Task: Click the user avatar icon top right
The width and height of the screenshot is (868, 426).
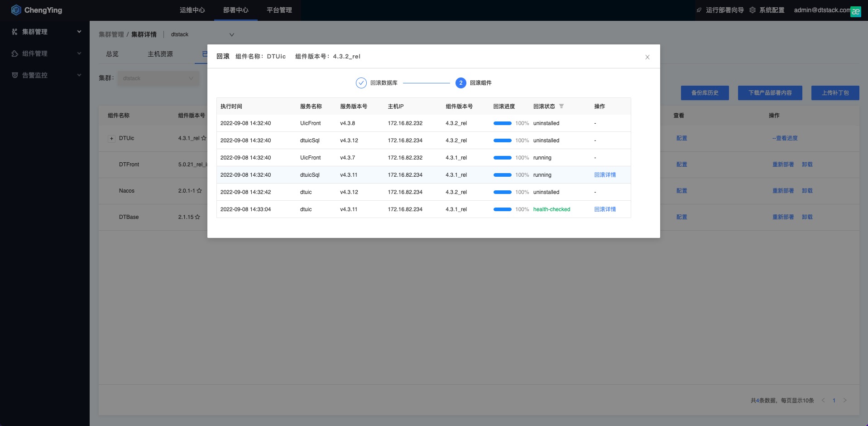Action: click(x=856, y=12)
